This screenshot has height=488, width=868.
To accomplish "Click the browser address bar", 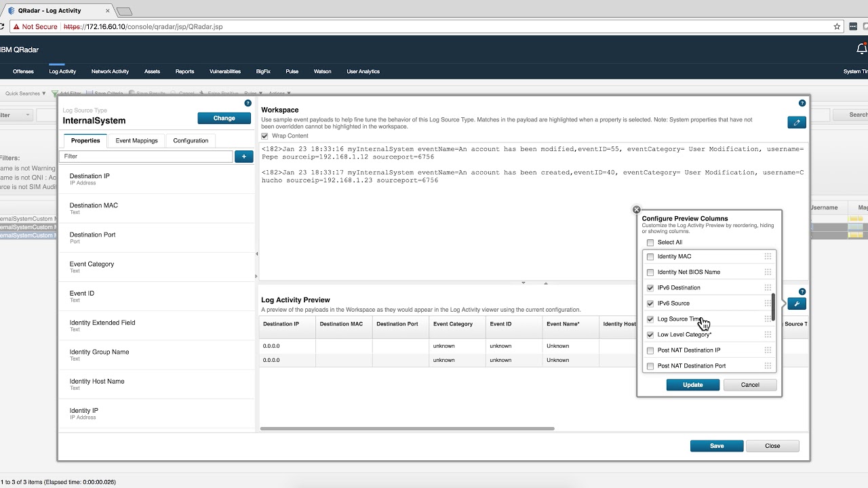I will coord(420,26).
